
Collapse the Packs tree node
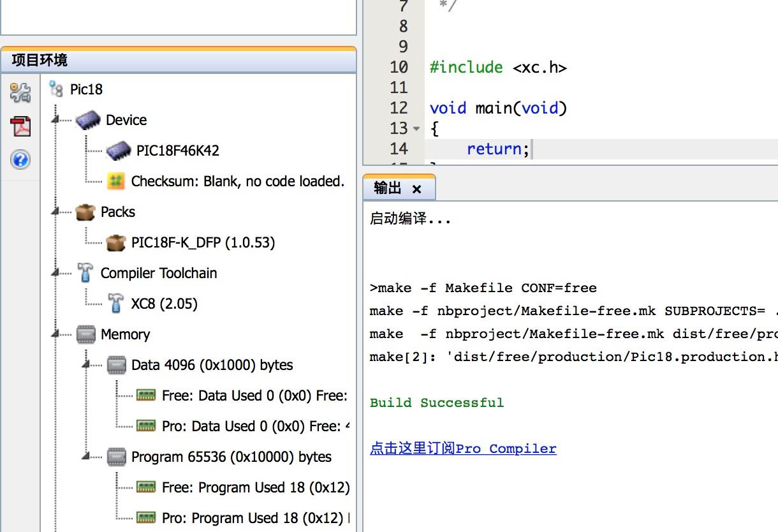(56, 212)
